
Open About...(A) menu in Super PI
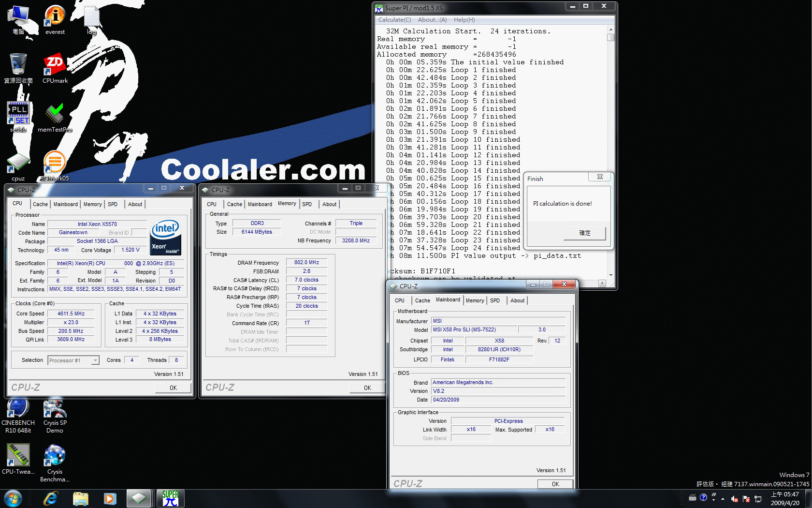pyautogui.click(x=432, y=20)
